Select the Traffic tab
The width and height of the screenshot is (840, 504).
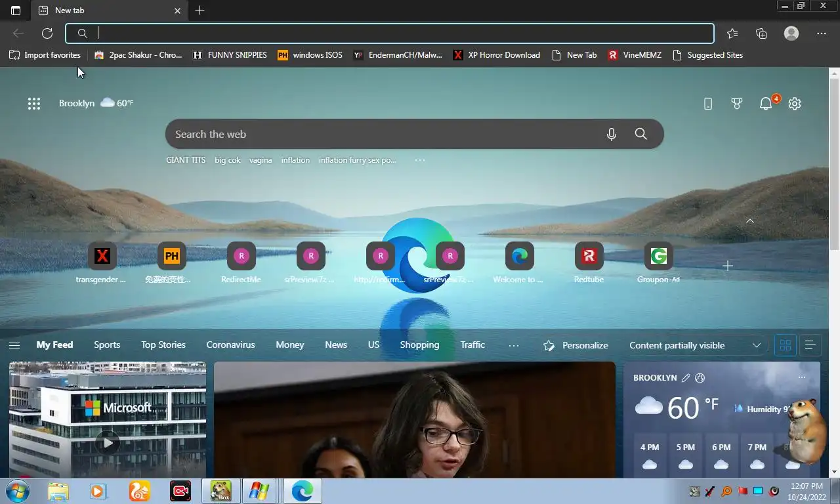click(x=472, y=345)
